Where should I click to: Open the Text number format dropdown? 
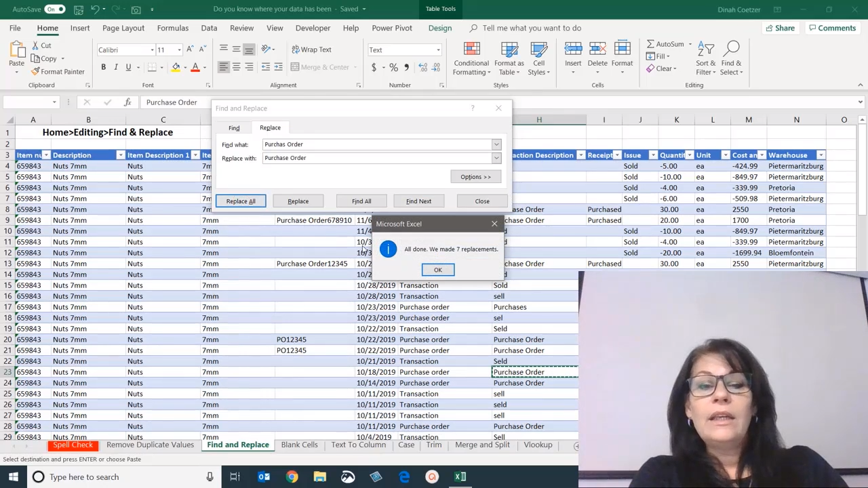(438, 50)
